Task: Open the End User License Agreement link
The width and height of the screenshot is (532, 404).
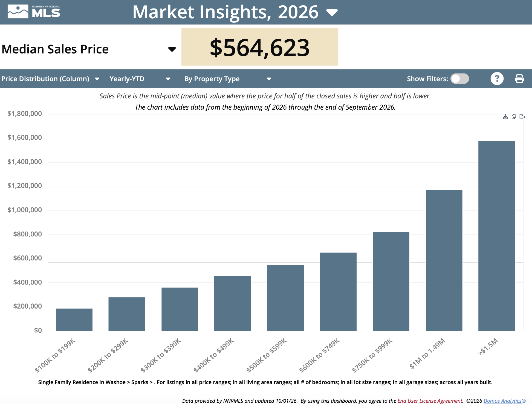Action: pyautogui.click(x=430, y=401)
